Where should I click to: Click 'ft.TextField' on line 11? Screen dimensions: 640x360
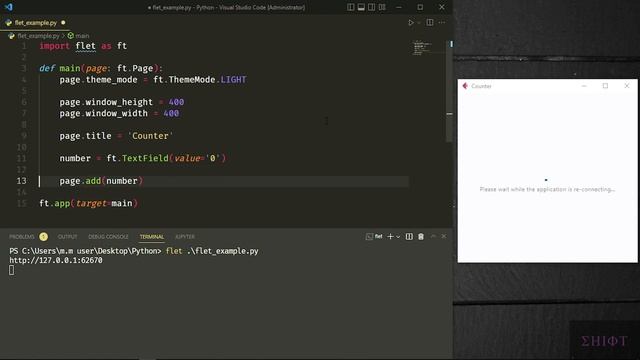click(x=137, y=158)
